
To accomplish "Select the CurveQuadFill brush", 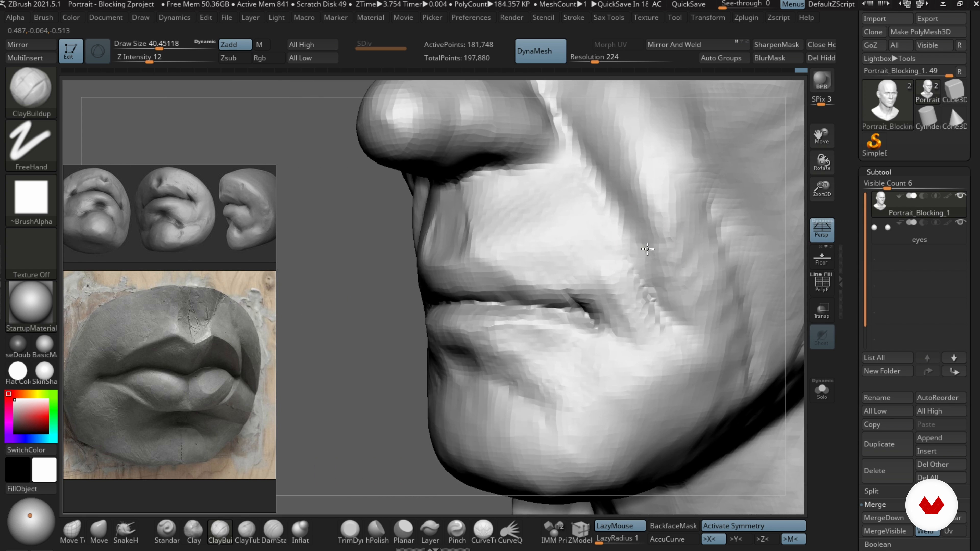I will point(510,532).
